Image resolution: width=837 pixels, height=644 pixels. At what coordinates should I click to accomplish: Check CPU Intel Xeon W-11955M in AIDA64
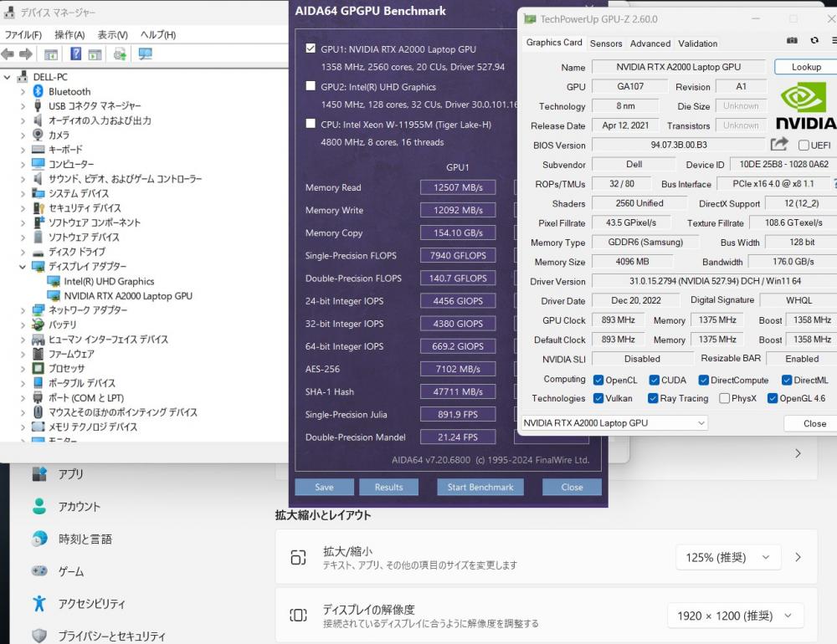[x=311, y=124]
